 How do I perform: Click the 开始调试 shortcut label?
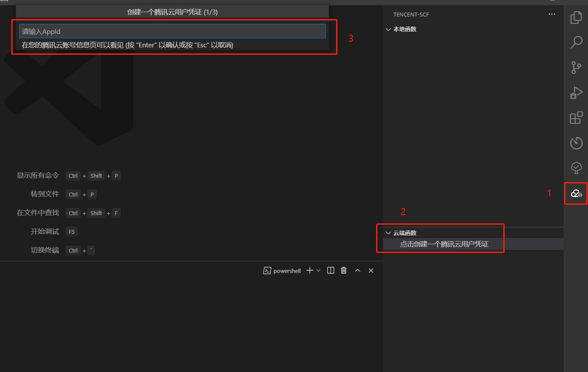tap(45, 232)
